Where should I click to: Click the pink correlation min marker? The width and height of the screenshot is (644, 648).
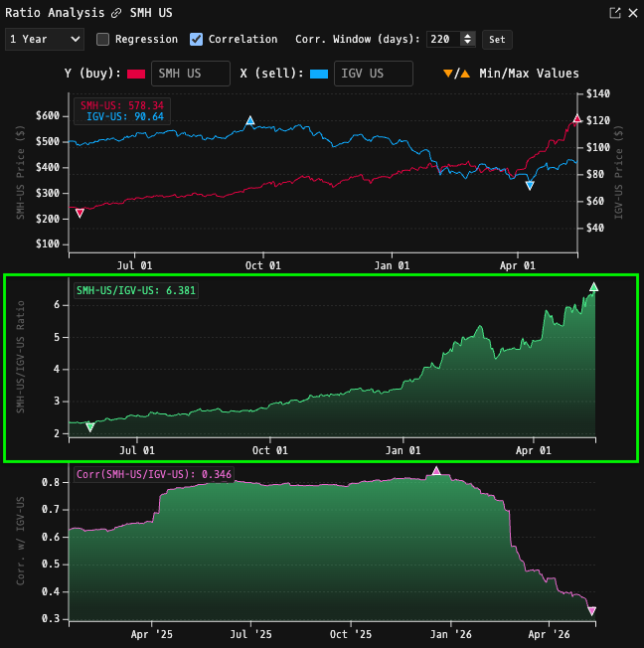pos(591,611)
